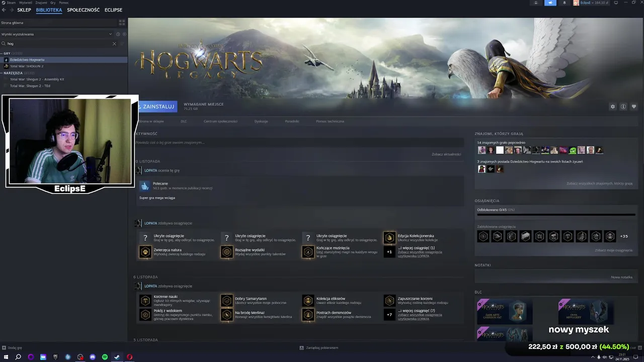Open Steam announcements megaphone button
This screenshot has height=362, width=644.
pyautogui.click(x=550, y=3)
